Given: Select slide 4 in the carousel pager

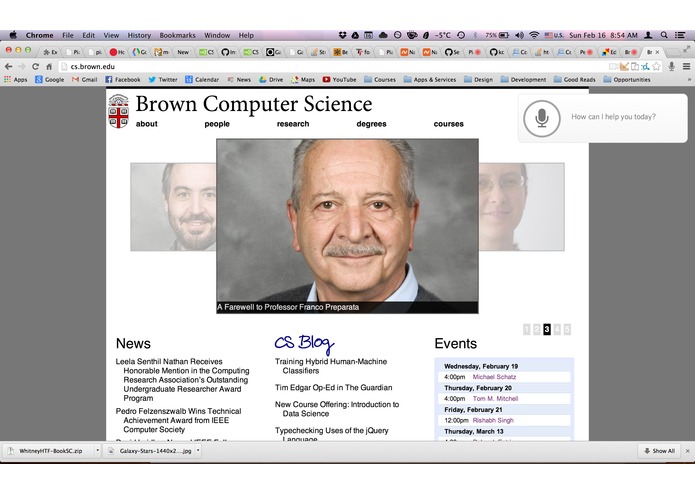Looking at the screenshot, I should tap(557, 329).
